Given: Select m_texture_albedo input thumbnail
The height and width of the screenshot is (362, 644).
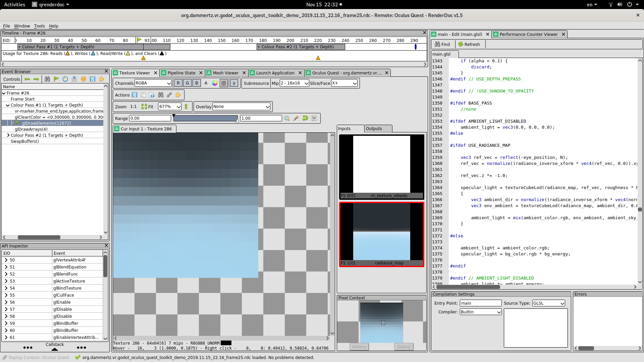Looking at the screenshot, I should tap(381, 167).
